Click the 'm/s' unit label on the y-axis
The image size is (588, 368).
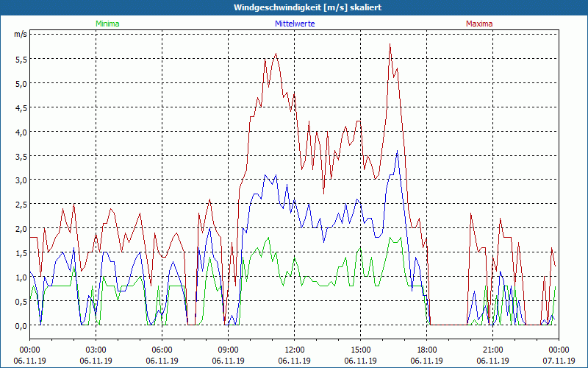21,34
